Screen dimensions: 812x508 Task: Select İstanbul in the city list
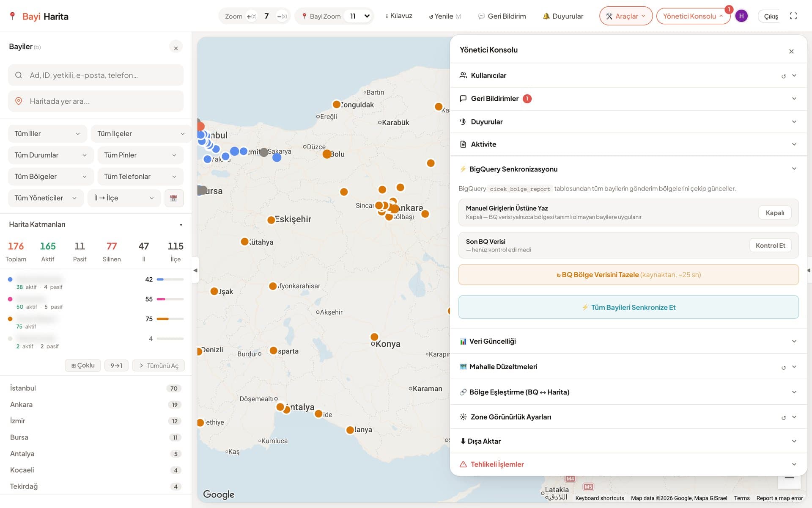coord(96,388)
